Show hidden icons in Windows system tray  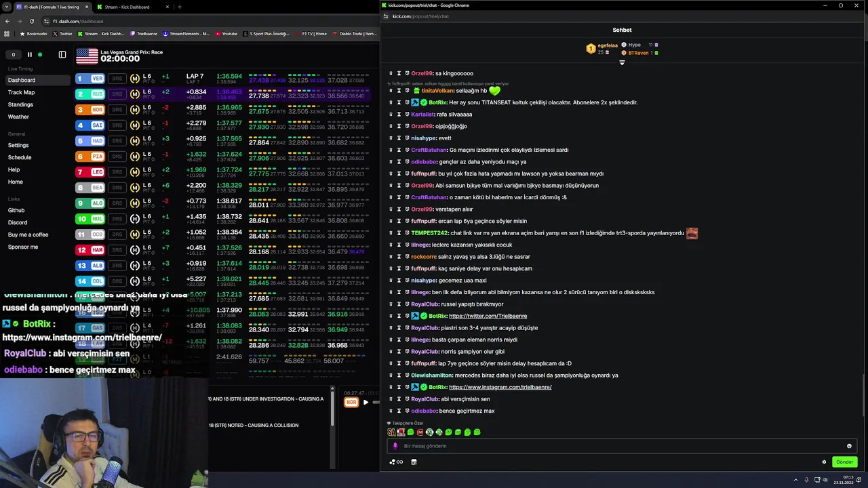click(x=797, y=480)
